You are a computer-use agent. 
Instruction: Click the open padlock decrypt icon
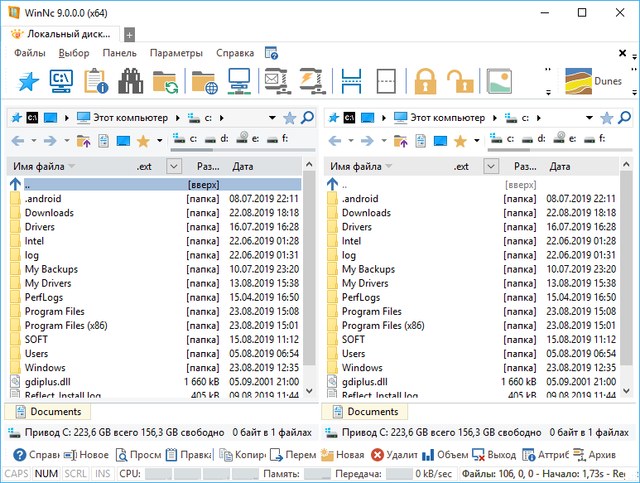pyautogui.click(x=459, y=80)
